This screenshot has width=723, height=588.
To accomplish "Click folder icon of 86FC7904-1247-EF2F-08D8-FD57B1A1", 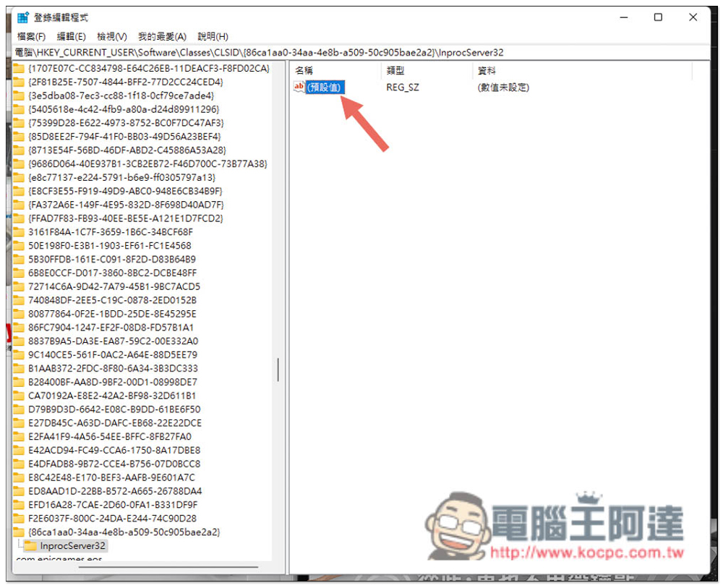I will [x=19, y=328].
